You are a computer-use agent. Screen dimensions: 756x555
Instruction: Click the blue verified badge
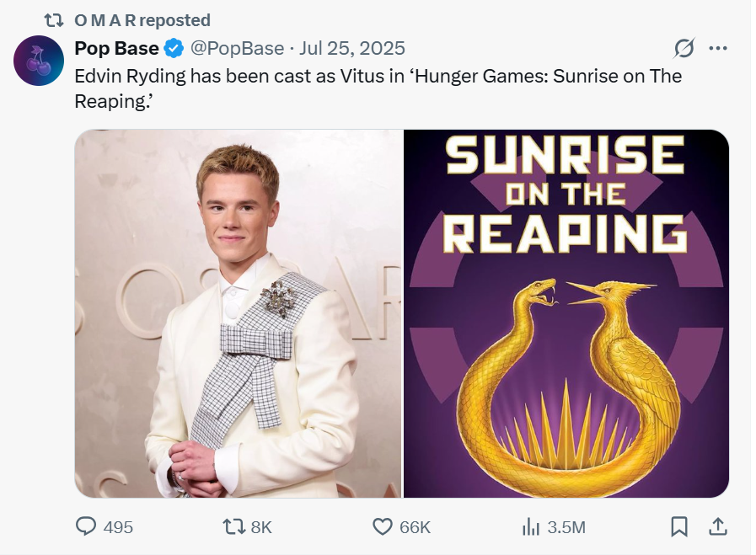[174, 48]
